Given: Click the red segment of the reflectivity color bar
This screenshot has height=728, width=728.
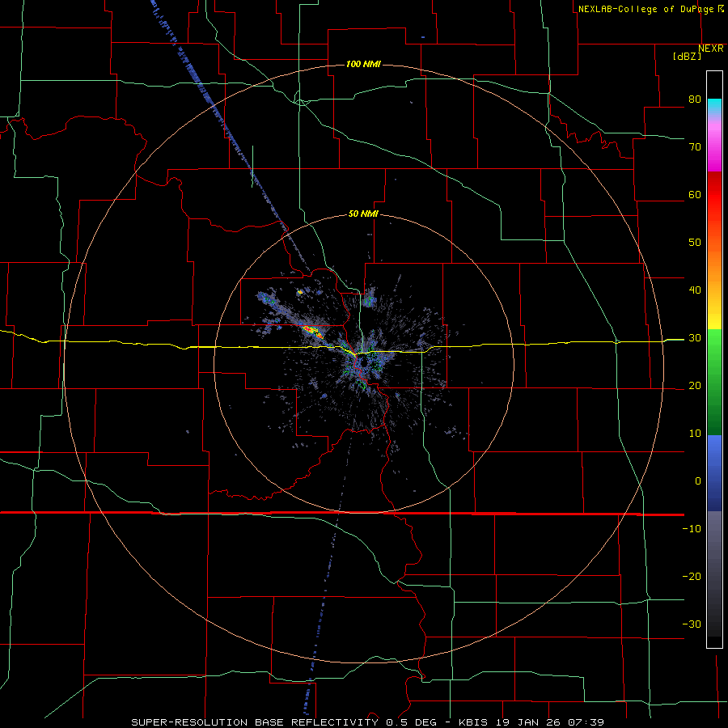Looking at the screenshot, I should pyautogui.click(x=714, y=195).
